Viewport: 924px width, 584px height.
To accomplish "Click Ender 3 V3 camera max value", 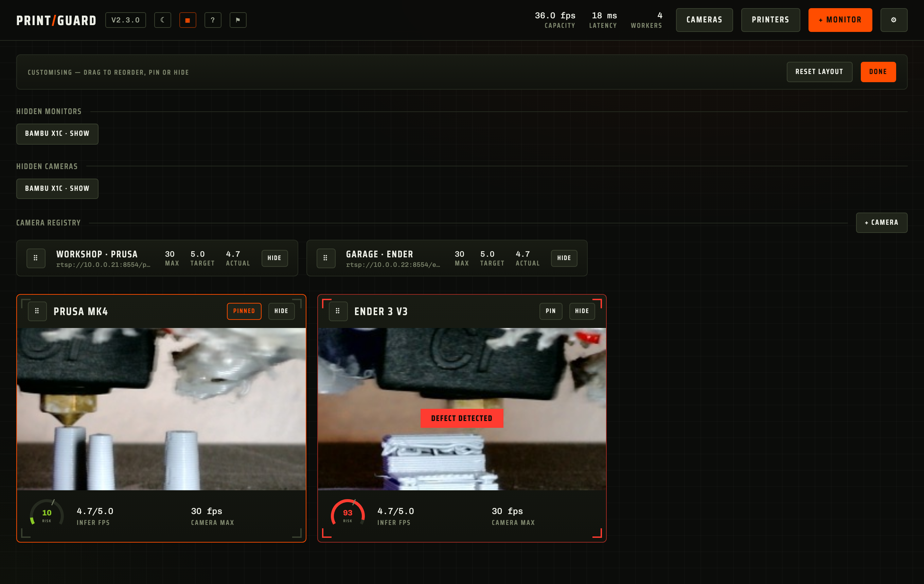I will pos(507,511).
